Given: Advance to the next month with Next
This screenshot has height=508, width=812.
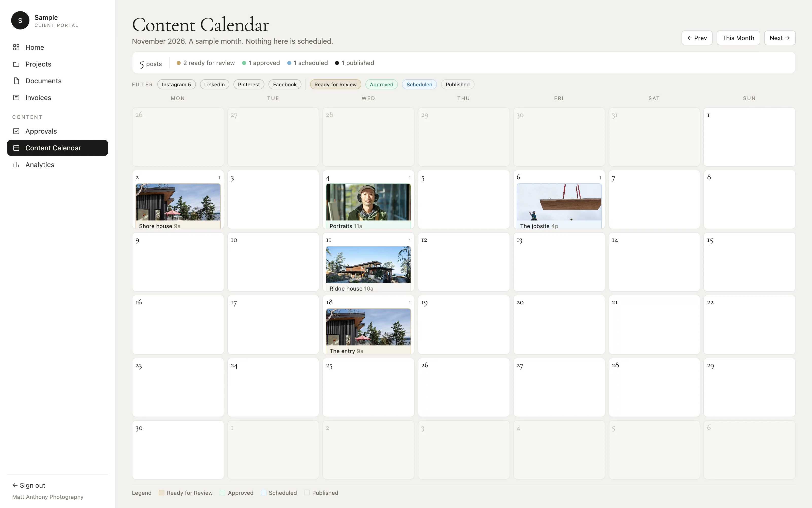Looking at the screenshot, I should (x=780, y=38).
